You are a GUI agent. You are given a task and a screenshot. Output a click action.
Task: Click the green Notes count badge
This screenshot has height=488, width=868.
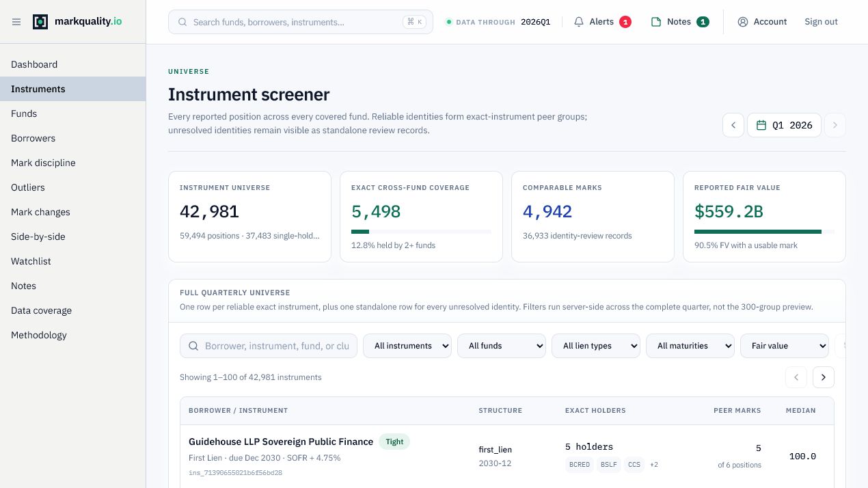[703, 22]
